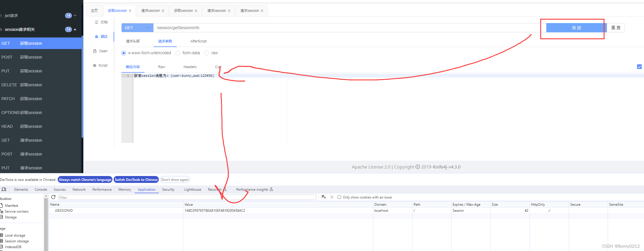This screenshot has width=644, height=251.
Task: Open the GET method dropdown
Action: [137, 28]
